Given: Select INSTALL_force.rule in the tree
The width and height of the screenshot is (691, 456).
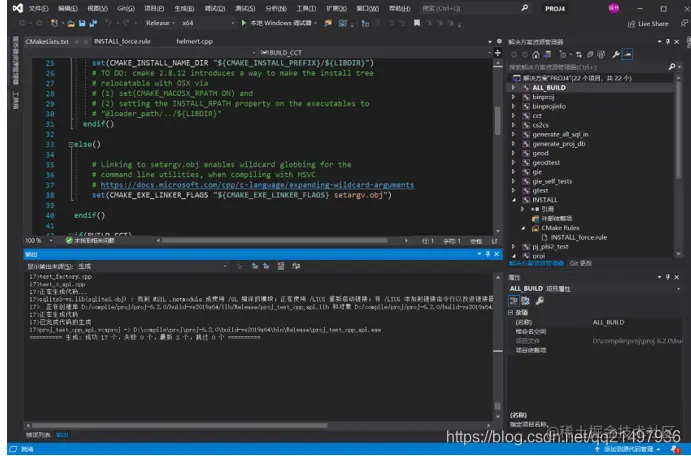Looking at the screenshot, I should pos(579,237).
